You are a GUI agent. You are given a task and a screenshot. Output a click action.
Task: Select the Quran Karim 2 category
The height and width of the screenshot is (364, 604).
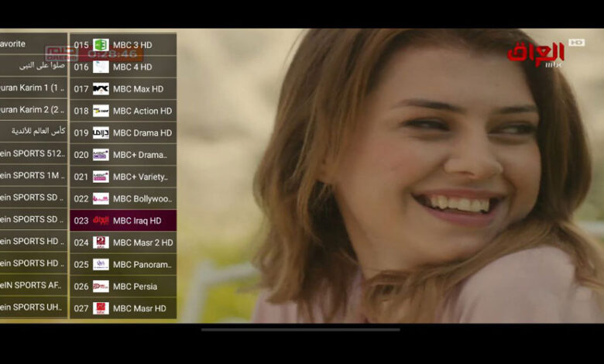33,109
